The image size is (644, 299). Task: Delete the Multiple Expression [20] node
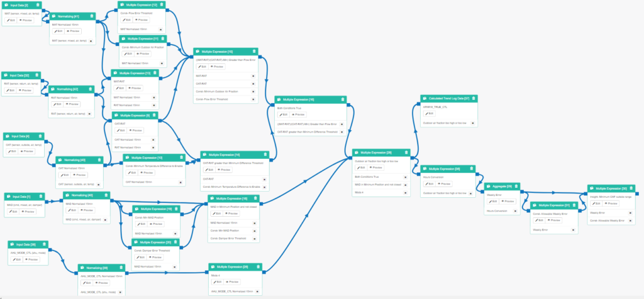(x=175, y=242)
